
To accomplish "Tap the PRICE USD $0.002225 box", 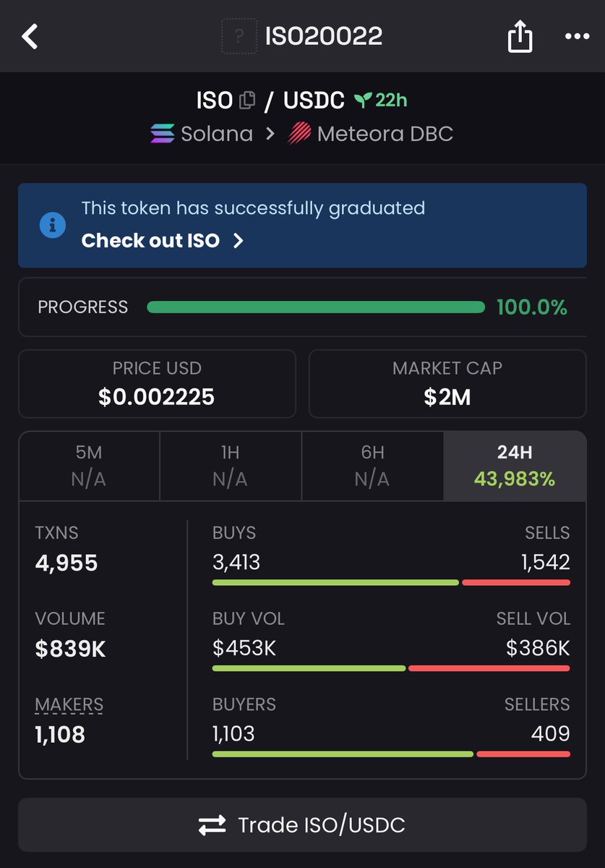I will 157,384.
